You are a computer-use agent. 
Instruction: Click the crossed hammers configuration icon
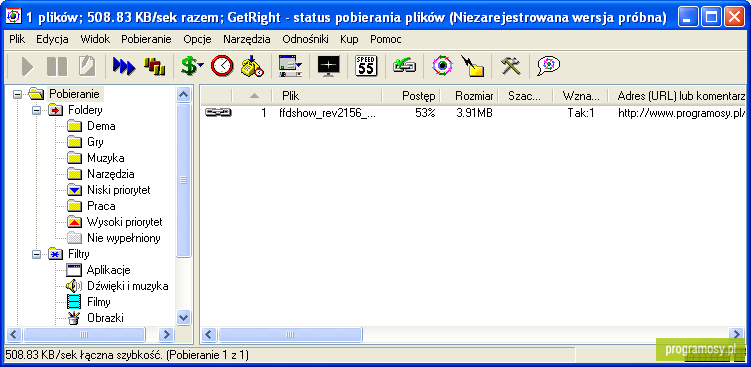[511, 66]
